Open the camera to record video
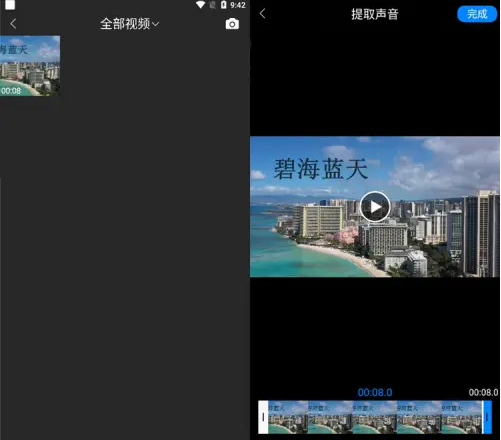 [232, 24]
